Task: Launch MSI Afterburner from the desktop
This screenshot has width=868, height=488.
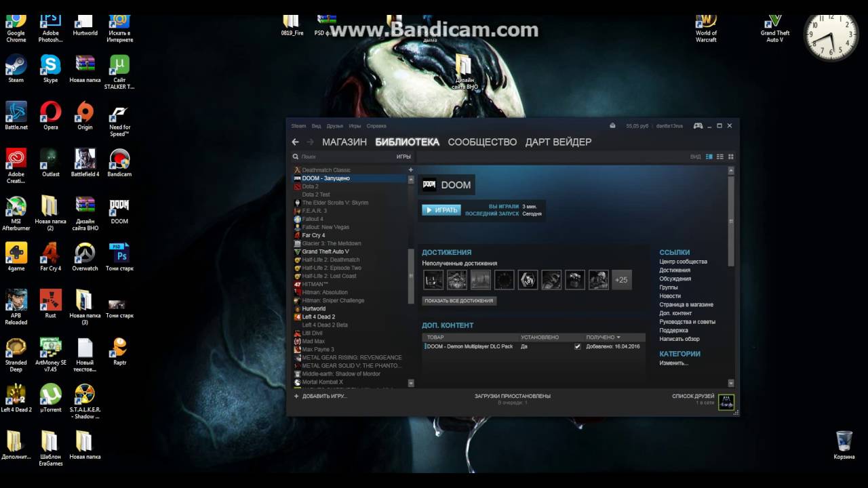Action: (16, 213)
